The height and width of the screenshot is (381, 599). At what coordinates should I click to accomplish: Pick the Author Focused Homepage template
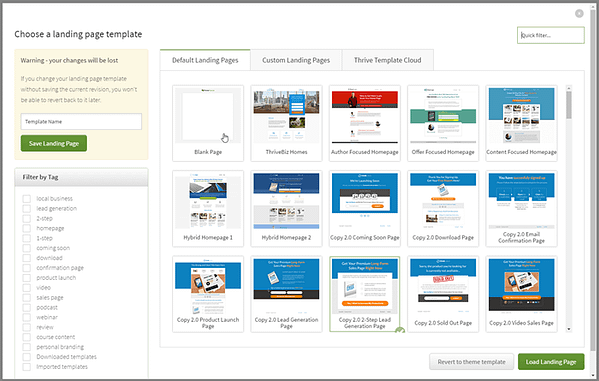(365, 123)
